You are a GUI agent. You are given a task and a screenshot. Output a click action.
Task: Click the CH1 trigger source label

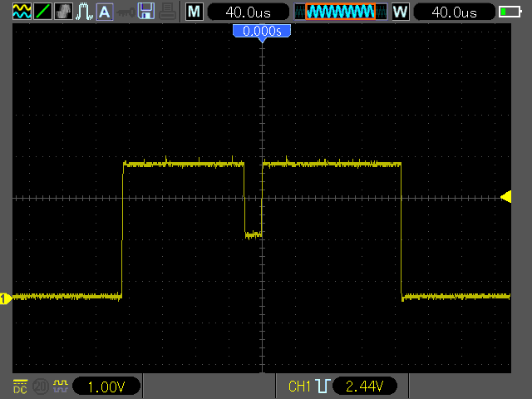pyautogui.click(x=299, y=386)
